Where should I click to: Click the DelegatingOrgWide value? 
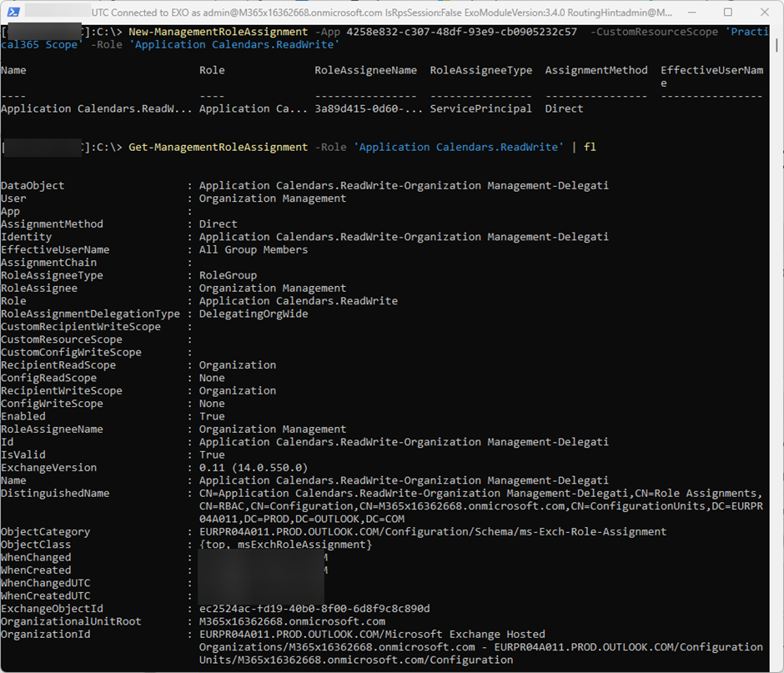254,314
